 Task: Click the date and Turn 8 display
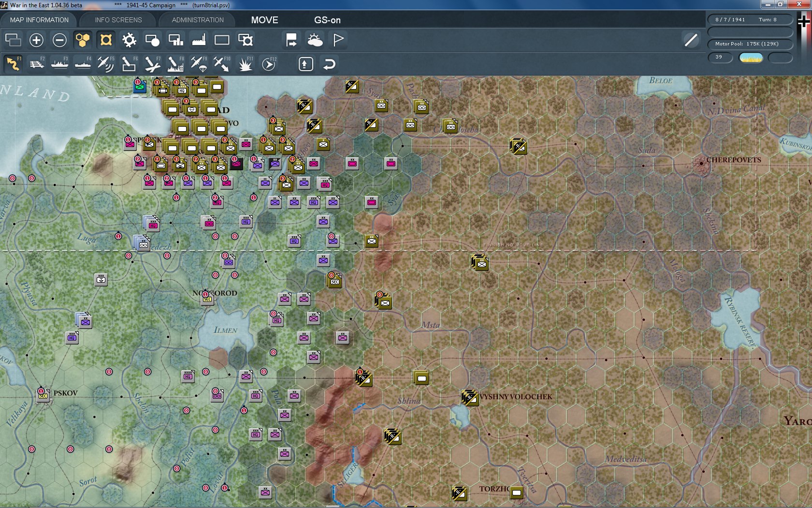(x=750, y=19)
